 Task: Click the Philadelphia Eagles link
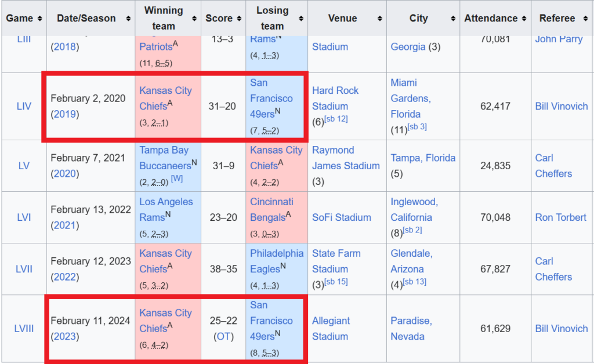pos(277,261)
